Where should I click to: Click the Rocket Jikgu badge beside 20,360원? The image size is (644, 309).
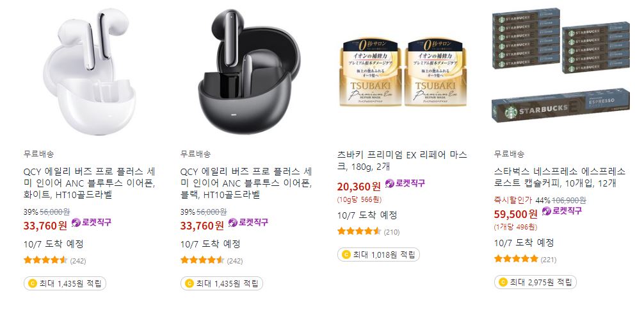[405, 183]
